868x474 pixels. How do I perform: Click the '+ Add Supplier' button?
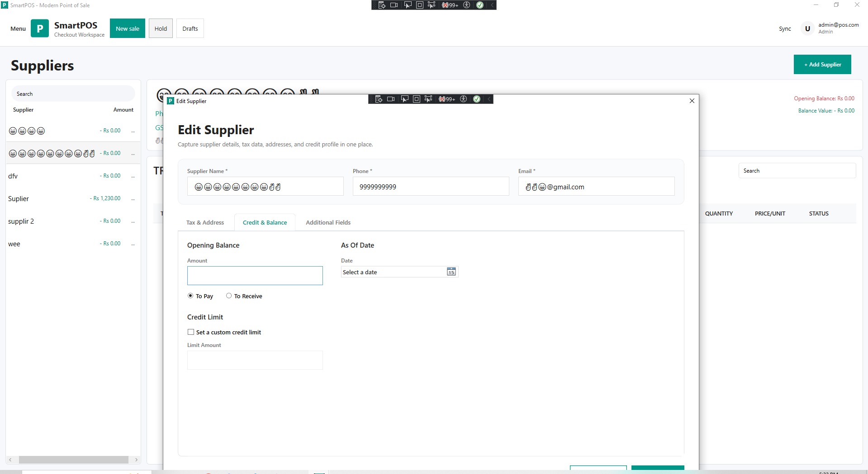pyautogui.click(x=822, y=65)
